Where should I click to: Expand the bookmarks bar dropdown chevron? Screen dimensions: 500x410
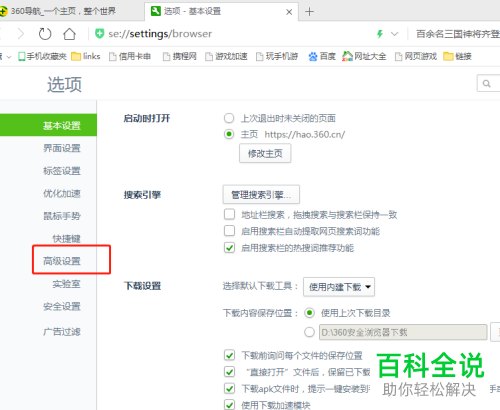pyautogui.click(x=8, y=57)
